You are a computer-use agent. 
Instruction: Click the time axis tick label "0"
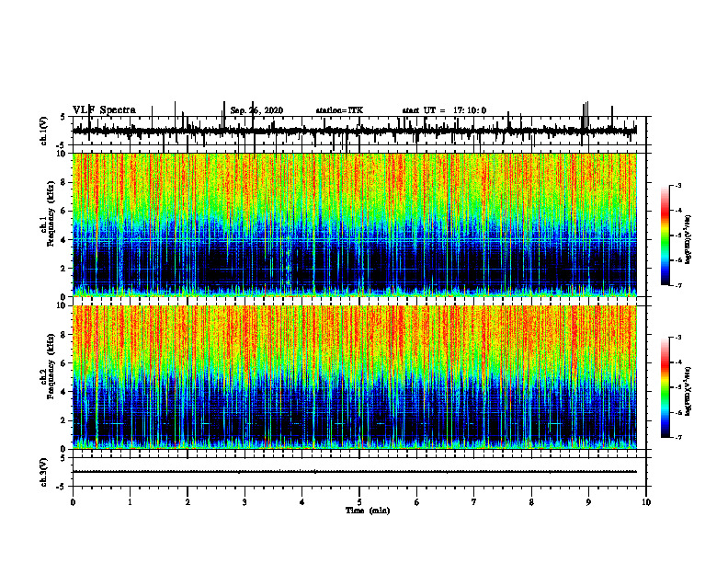click(73, 502)
